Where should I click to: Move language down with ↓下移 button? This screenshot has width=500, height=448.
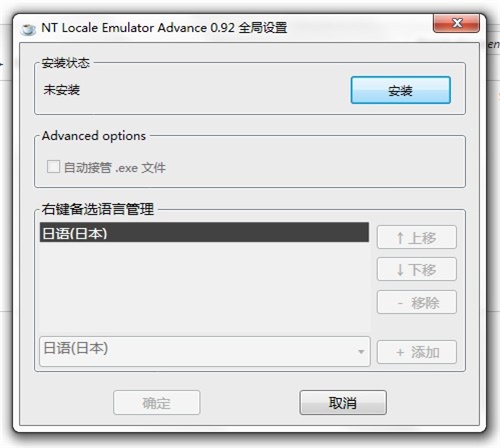pyautogui.click(x=417, y=269)
